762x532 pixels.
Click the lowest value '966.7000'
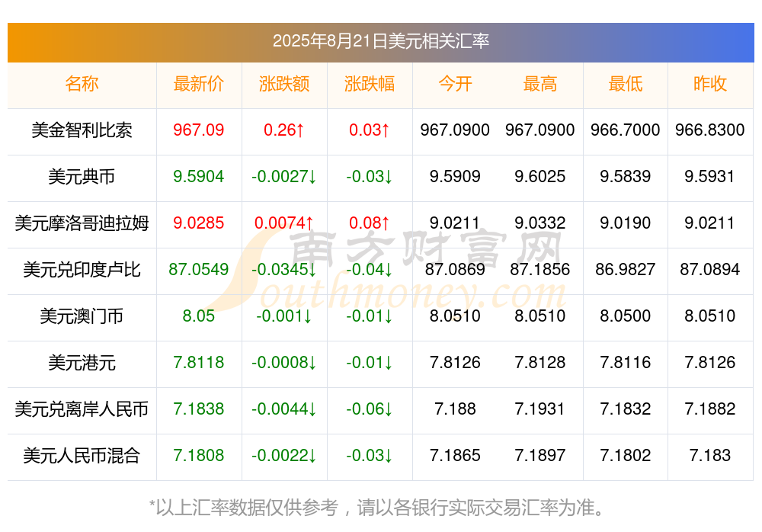626,130
